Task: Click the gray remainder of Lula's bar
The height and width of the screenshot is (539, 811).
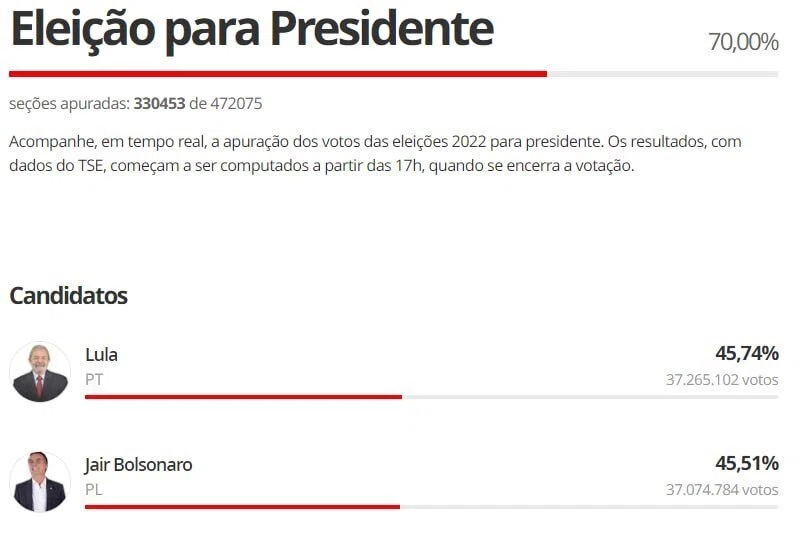Action: (590, 397)
